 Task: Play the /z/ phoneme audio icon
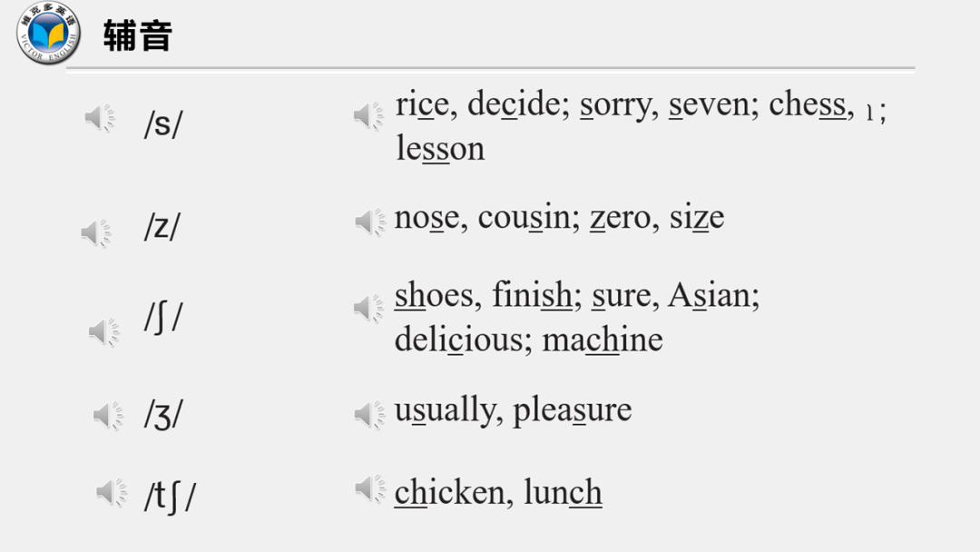[96, 233]
